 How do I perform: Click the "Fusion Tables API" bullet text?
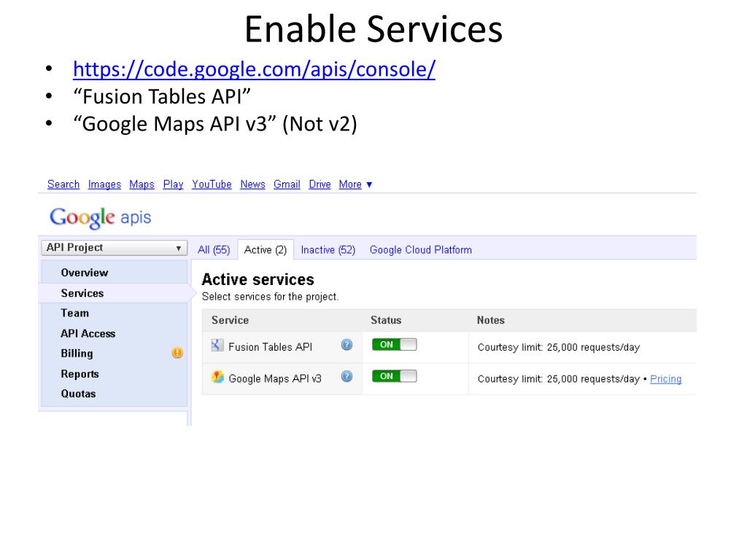pos(162,97)
